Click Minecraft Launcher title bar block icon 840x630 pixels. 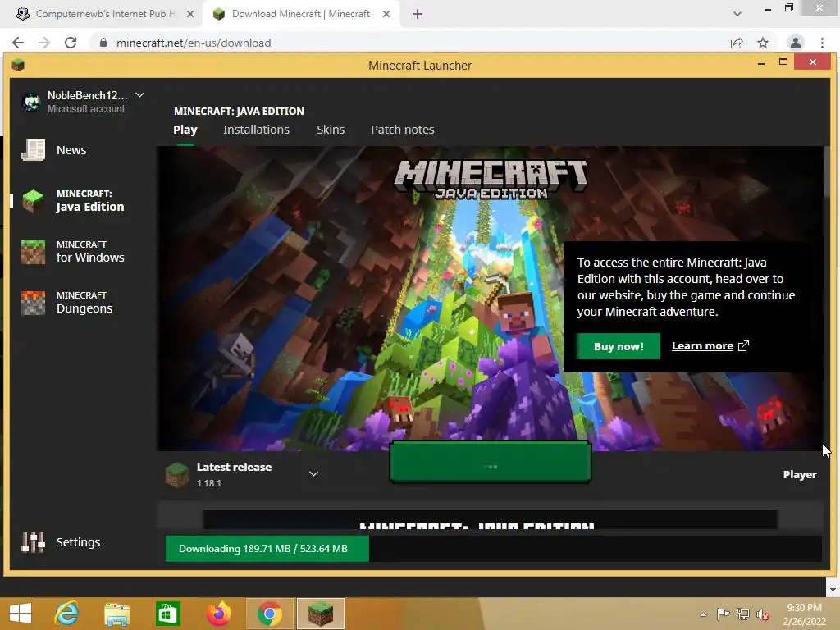coord(18,66)
